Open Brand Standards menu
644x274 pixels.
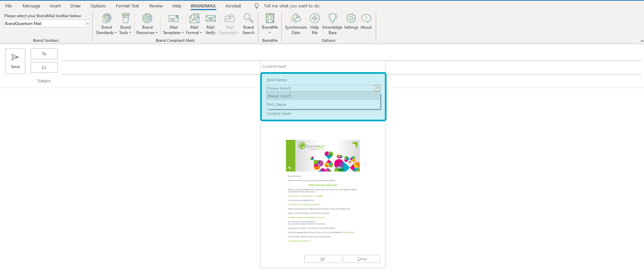click(x=106, y=24)
